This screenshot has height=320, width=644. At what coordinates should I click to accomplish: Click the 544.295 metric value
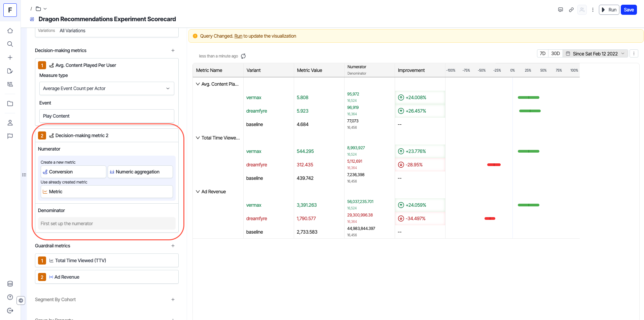pyautogui.click(x=305, y=151)
